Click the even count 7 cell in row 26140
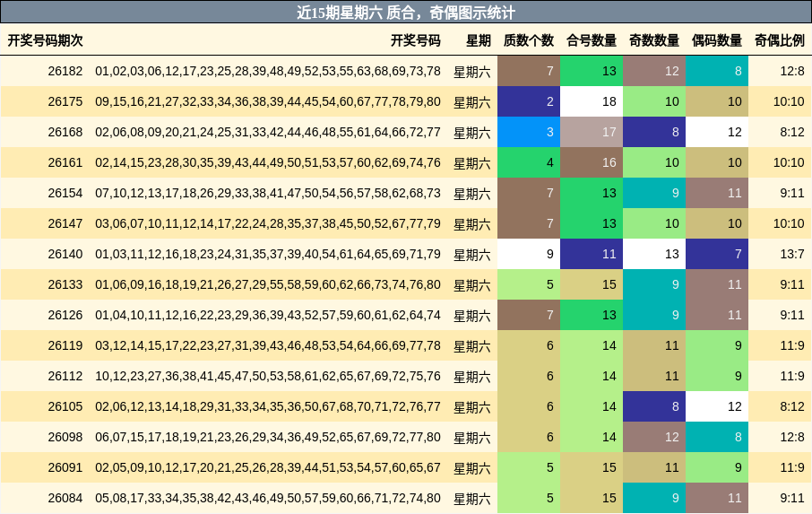812x514 pixels. pos(717,255)
